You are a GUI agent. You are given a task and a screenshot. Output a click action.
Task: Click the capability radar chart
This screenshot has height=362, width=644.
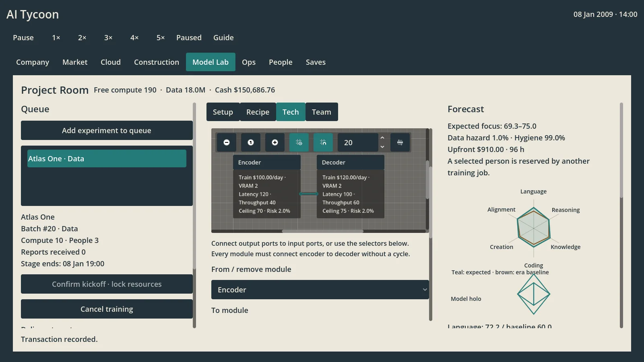pos(534,228)
